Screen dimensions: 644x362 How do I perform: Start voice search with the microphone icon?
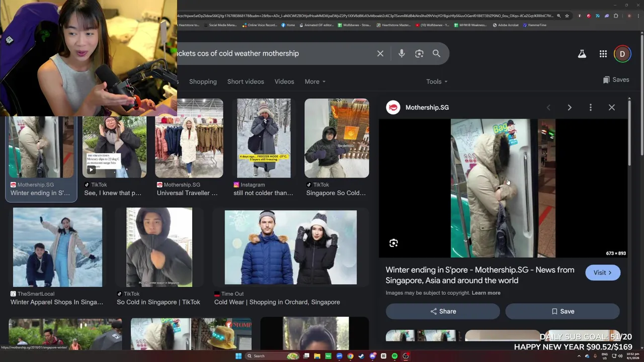401,53
